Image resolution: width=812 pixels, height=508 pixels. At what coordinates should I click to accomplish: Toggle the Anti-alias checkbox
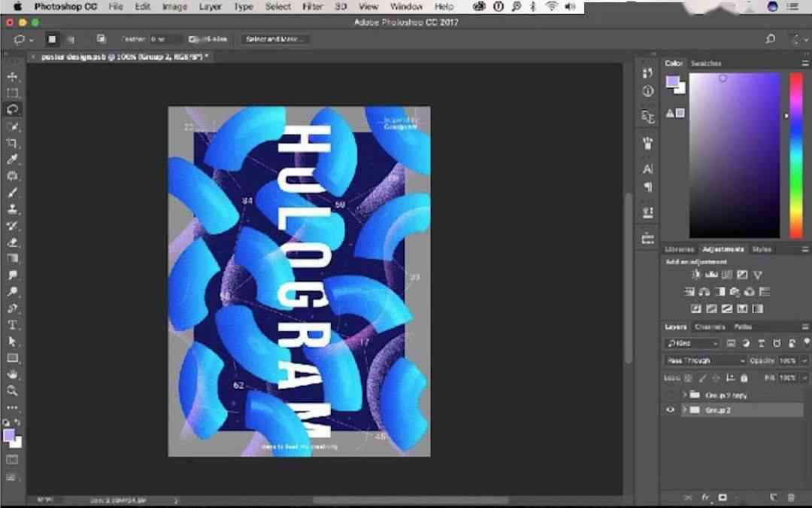(x=193, y=39)
